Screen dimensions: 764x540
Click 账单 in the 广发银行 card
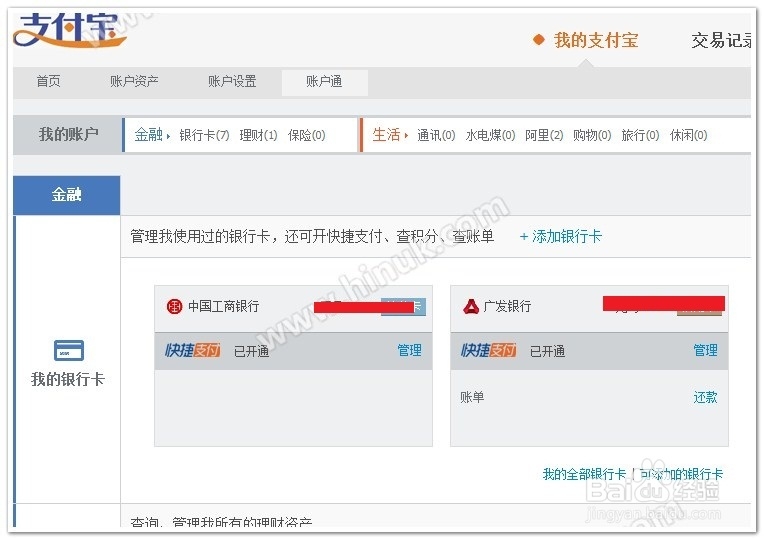472,397
